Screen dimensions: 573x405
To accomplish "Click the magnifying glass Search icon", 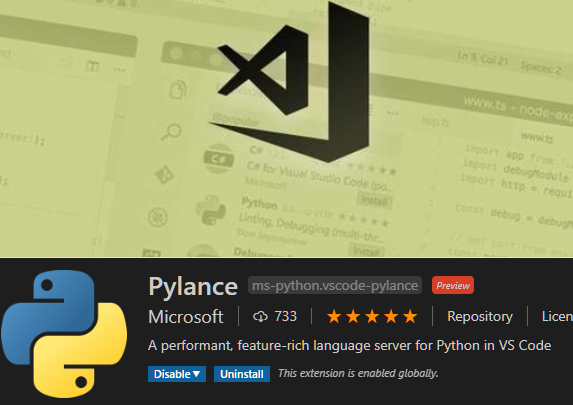I will 171,132.
